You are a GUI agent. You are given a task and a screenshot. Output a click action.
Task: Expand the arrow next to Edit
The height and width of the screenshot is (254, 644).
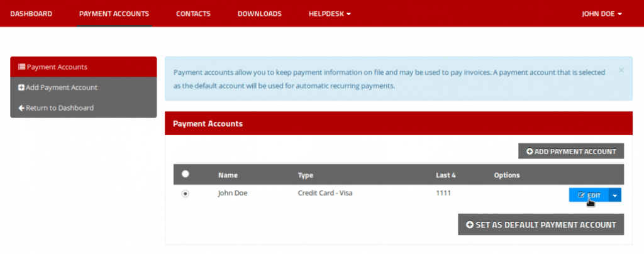615,196
